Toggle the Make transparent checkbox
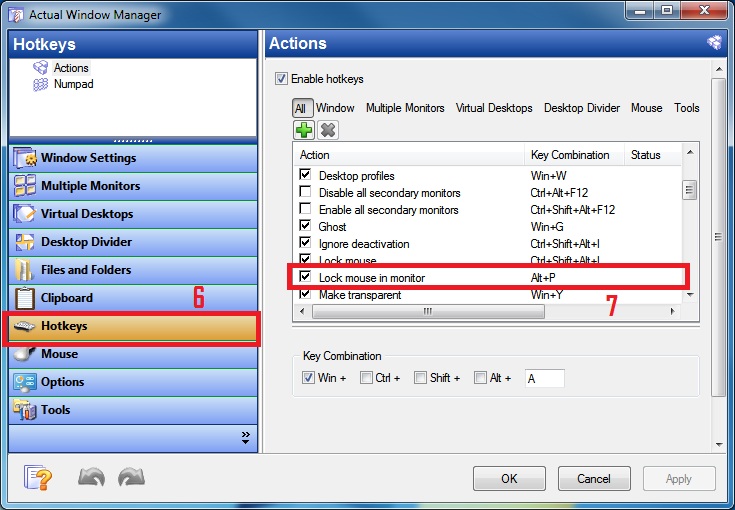Image resolution: width=735 pixels, height=510 pixels. (x=305, y=294)
